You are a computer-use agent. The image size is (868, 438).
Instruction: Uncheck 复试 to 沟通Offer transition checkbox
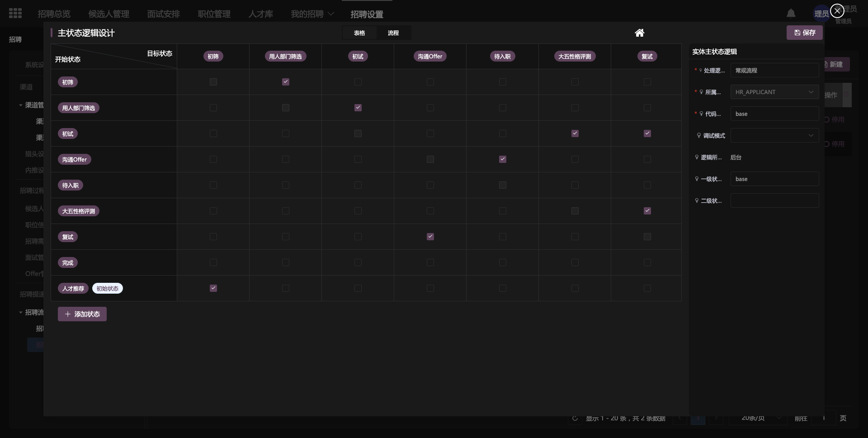pos(430,237)
